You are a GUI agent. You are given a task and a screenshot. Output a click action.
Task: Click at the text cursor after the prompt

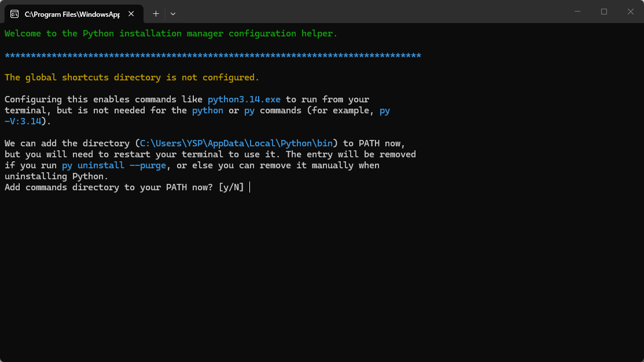pos(250,187)
